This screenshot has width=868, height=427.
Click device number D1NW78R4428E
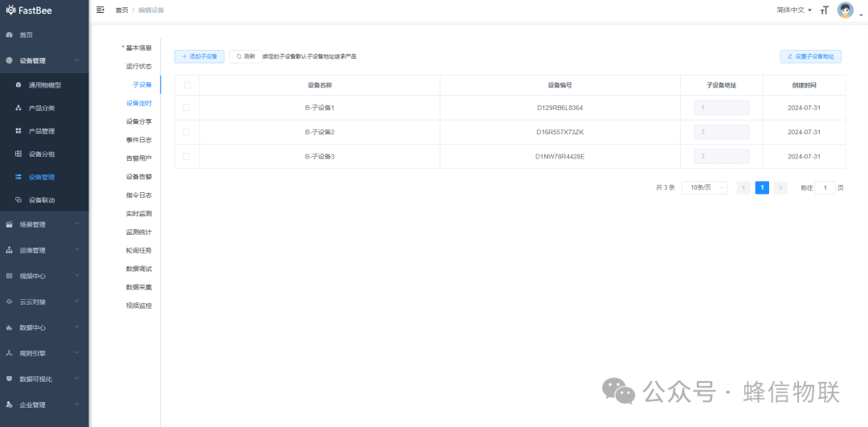[x=559, y=156]
